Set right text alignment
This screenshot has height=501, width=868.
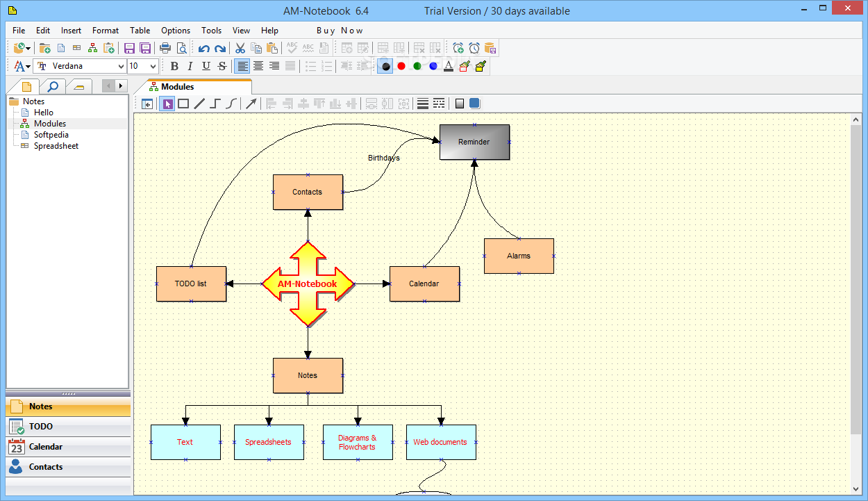tap(274, 66)
